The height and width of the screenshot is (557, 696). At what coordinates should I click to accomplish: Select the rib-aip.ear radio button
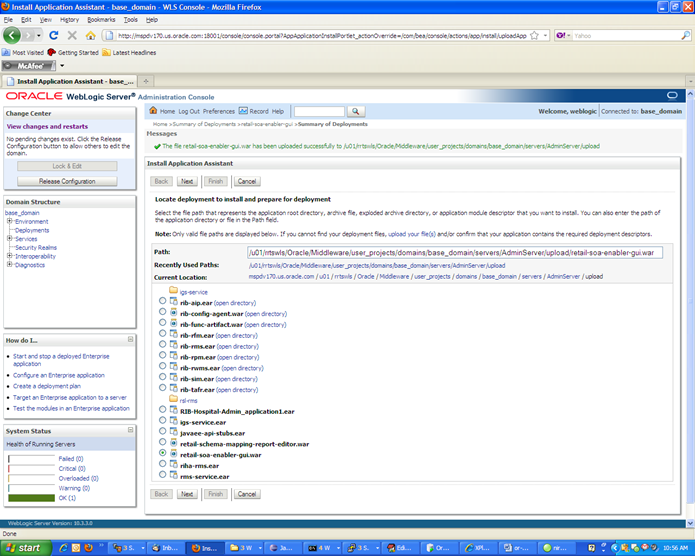(162, 301)
